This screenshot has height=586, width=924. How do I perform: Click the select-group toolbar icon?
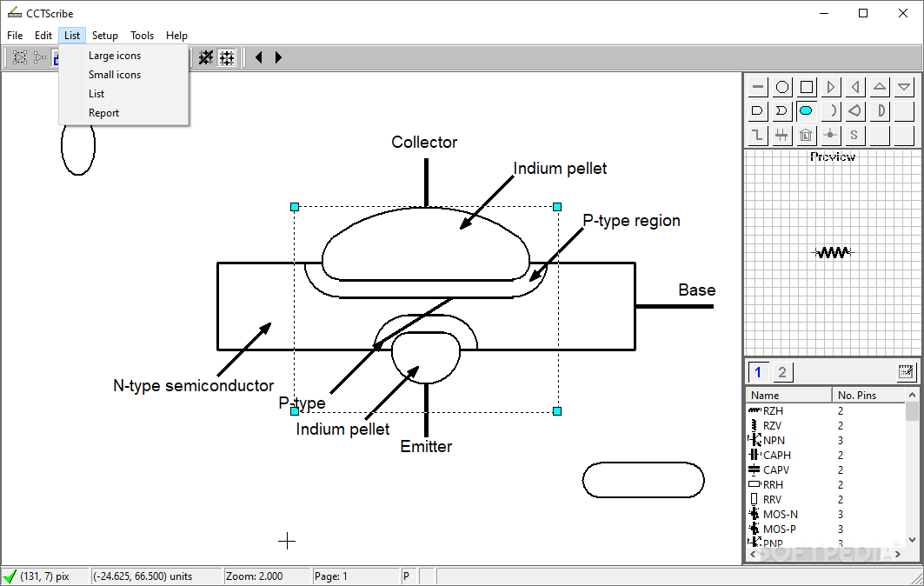pos(20,57)
